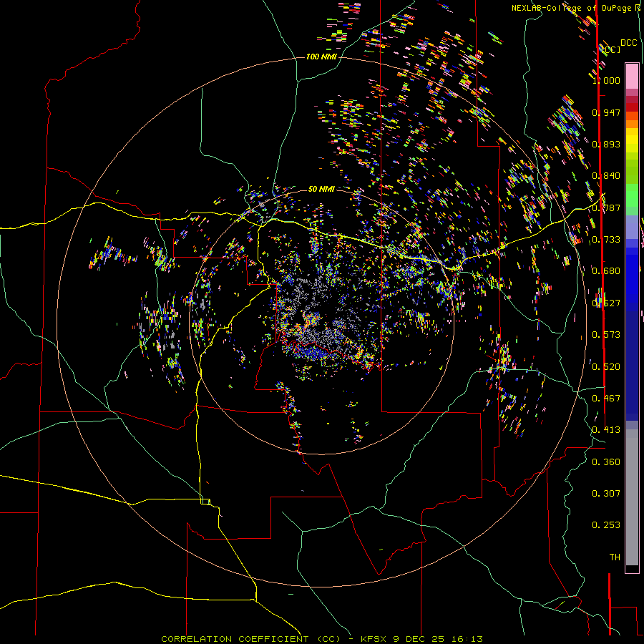Click the DCC label above the color scale
The image size is (644, 644).
pos(628,43)
